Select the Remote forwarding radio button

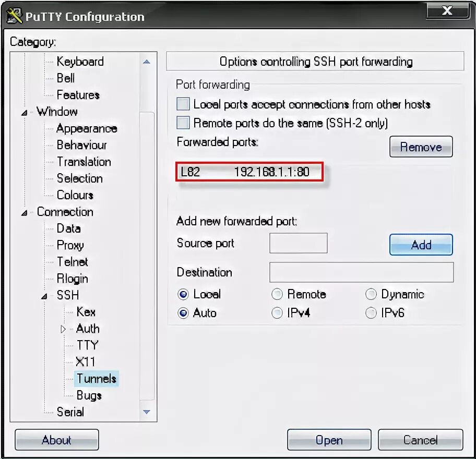tap(277, 294)
